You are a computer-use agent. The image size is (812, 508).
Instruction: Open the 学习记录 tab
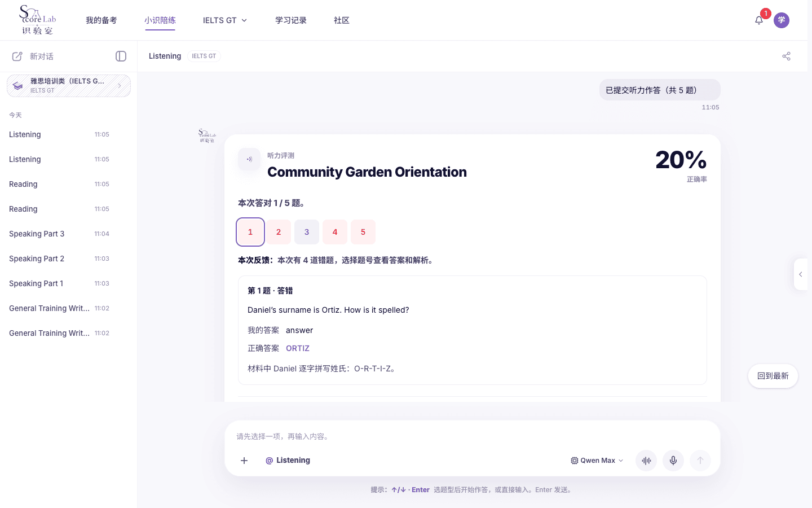[291, 20]
